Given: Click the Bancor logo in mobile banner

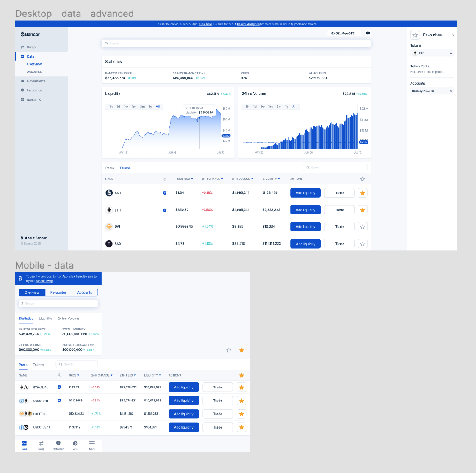Looking at the screenshot, I should tap(20, 278).
